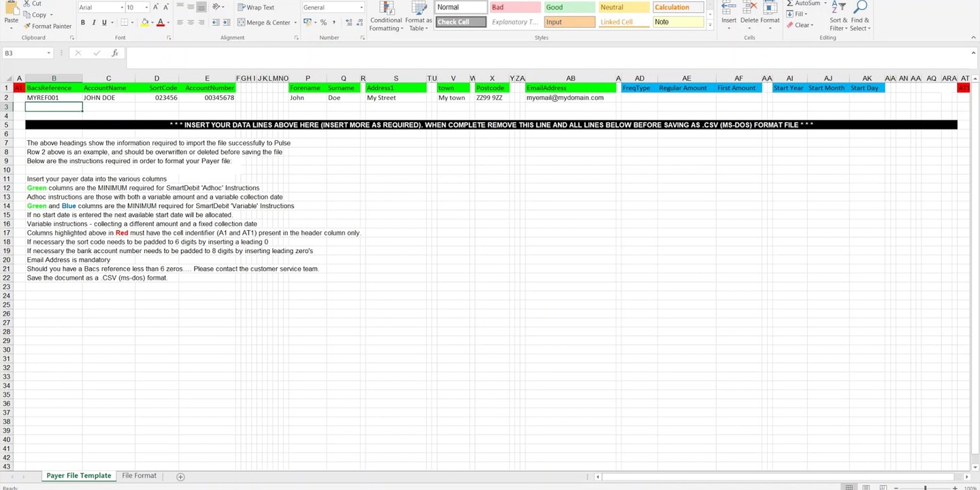
Task: Apply the Bad cell style
Action: 515,7
